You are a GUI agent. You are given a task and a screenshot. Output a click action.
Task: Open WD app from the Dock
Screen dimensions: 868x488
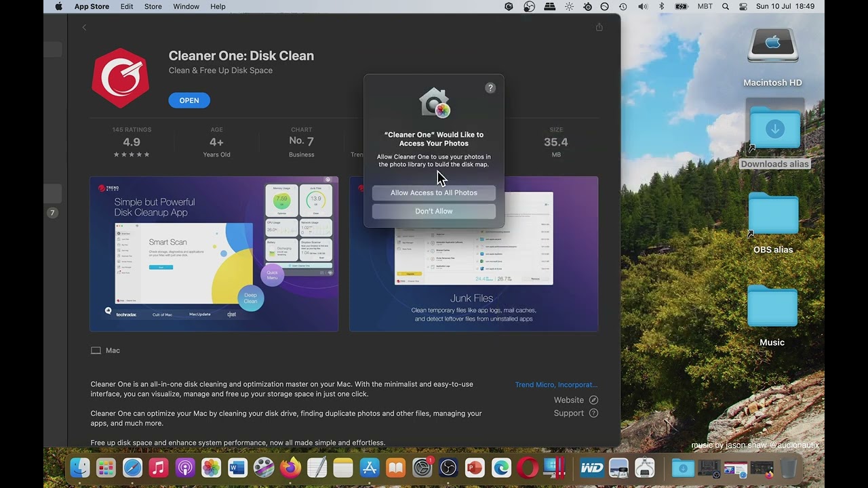[x=592, y=468]
